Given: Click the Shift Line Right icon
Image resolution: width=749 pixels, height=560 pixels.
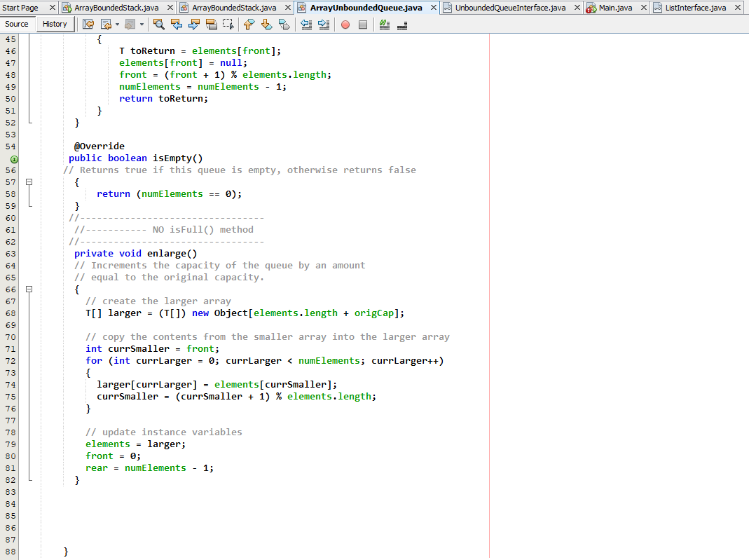Looking at the screenshot, I should (x=324, y=25).
